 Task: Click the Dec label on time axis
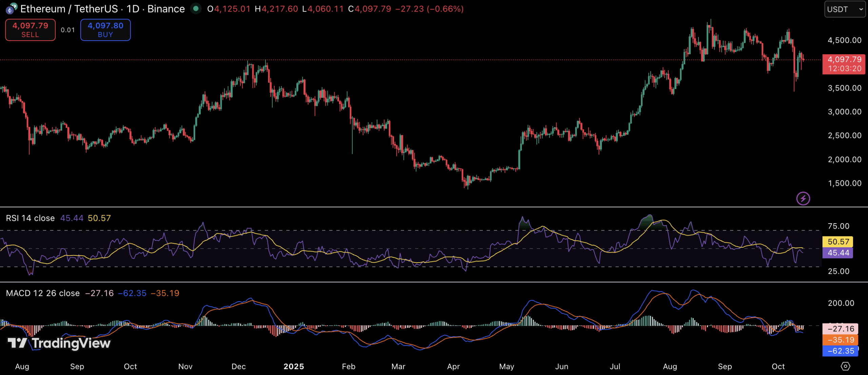[238, 367]
